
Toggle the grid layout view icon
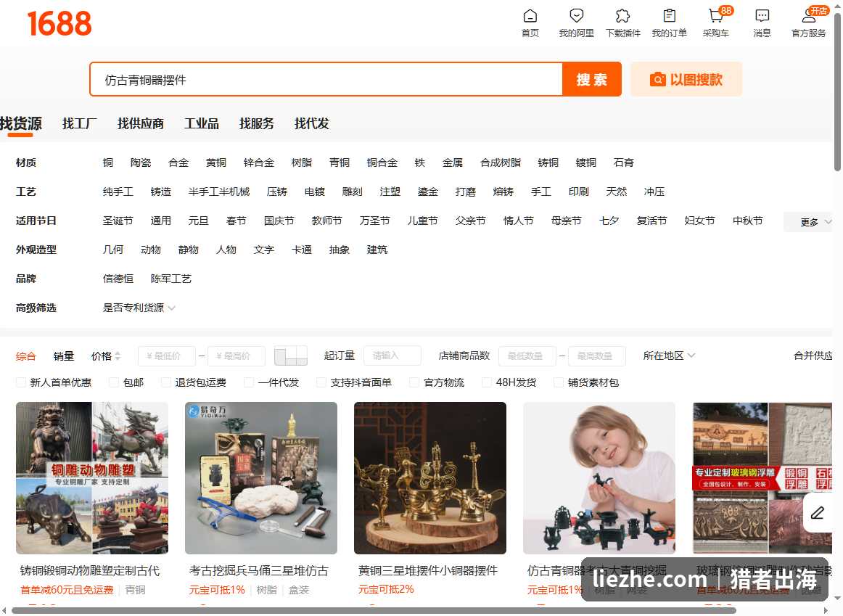tap(291, 356)
